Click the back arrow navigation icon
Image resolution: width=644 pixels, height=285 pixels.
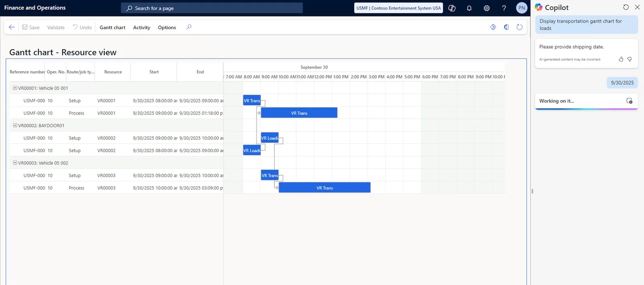click(12, 27)
